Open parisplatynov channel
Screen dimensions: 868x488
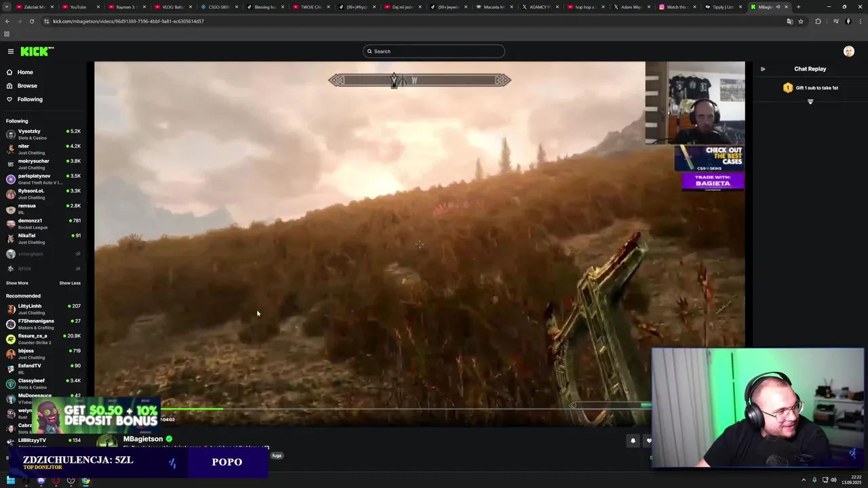pos(43,179)
